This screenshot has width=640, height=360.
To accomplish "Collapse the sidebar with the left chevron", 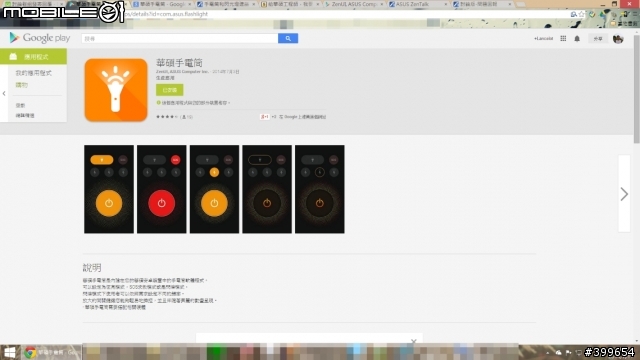I will (4, 93).
